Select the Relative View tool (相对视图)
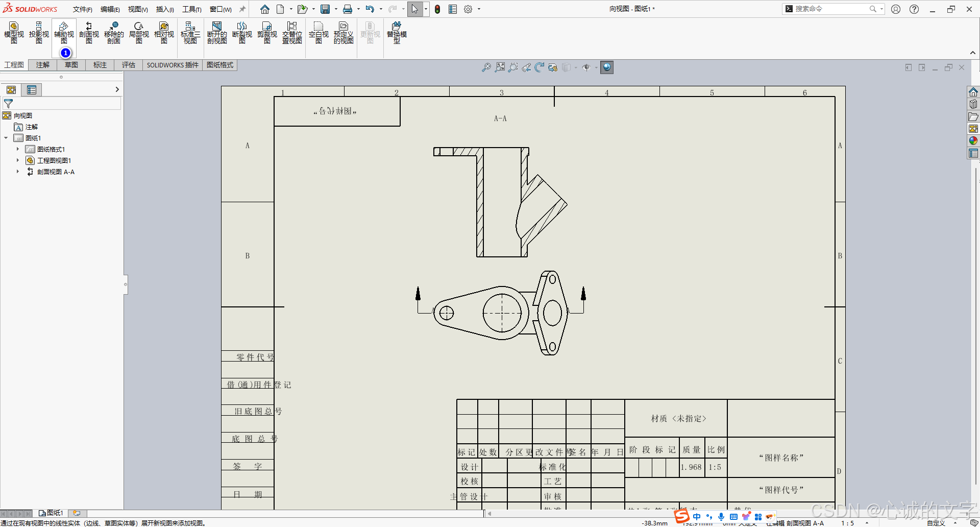Screen dimensions: 980x527 coord(164,33)
